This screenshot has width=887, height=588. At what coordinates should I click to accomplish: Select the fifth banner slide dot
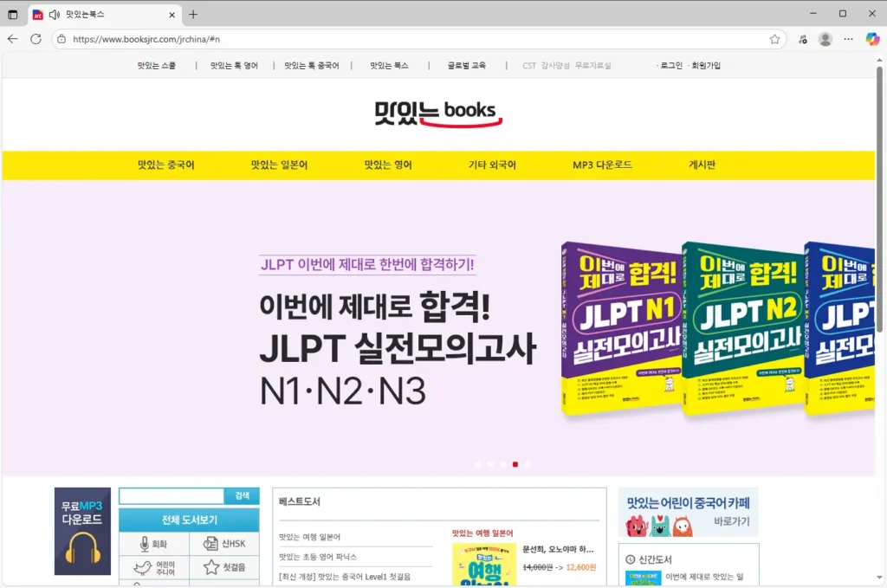528,464
